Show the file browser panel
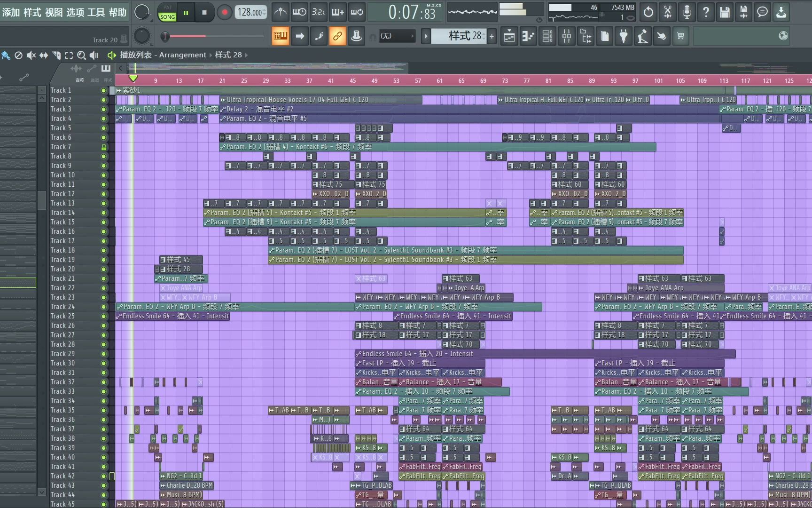The width and height of the screenshot is (812, 508). coord(586,36)
